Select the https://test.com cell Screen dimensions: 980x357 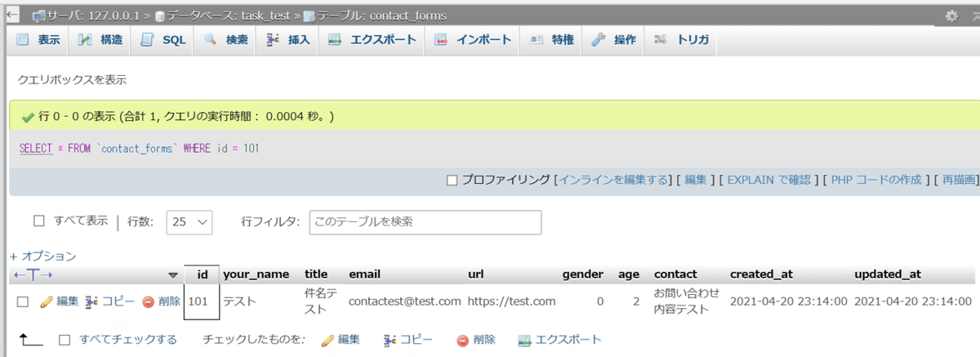512,301
